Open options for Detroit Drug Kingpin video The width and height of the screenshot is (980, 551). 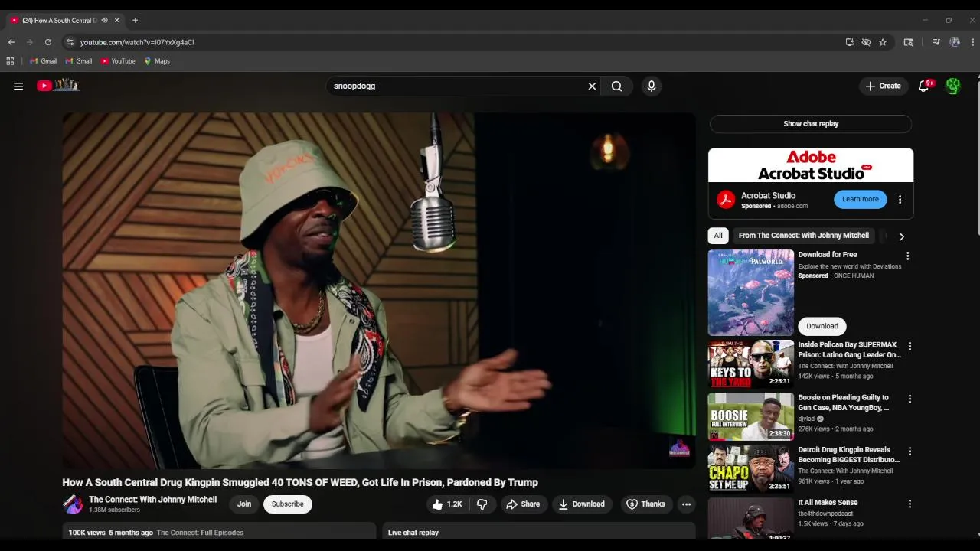(x=910, y=452)
